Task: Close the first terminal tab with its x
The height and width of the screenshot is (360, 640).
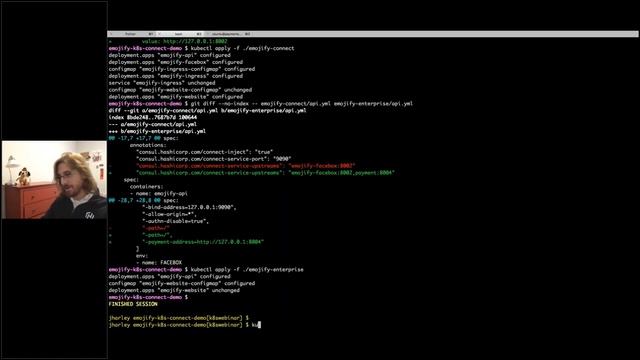Action: click(x=111, y=34)
